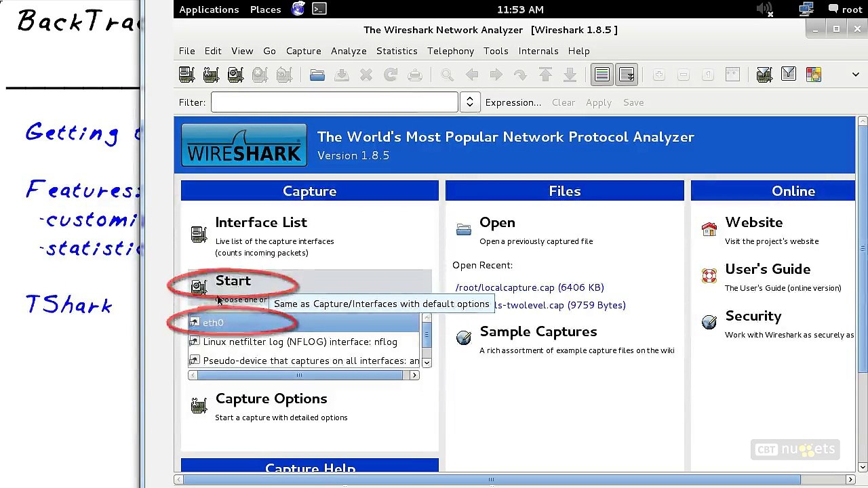Image resolution: width=868 pixels, height=488 pixels.
Task: Click the Stop capture toolbar icon
Action: [260, 75]
